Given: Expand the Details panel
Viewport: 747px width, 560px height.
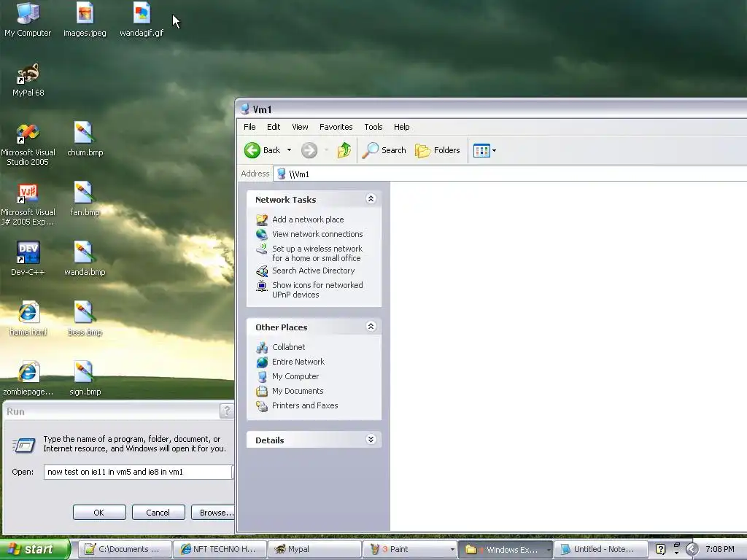Looking at the screenshot, I should 371,440.
